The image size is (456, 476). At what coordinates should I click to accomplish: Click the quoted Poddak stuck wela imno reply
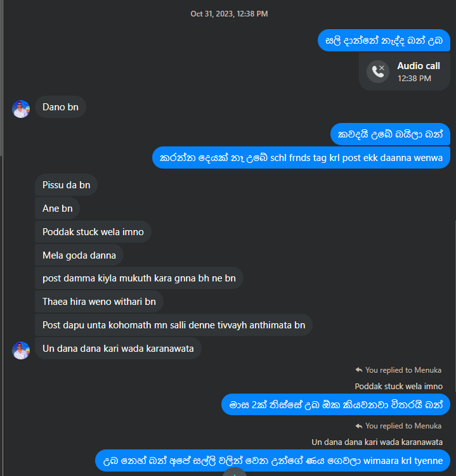click(x=398, y=386)
